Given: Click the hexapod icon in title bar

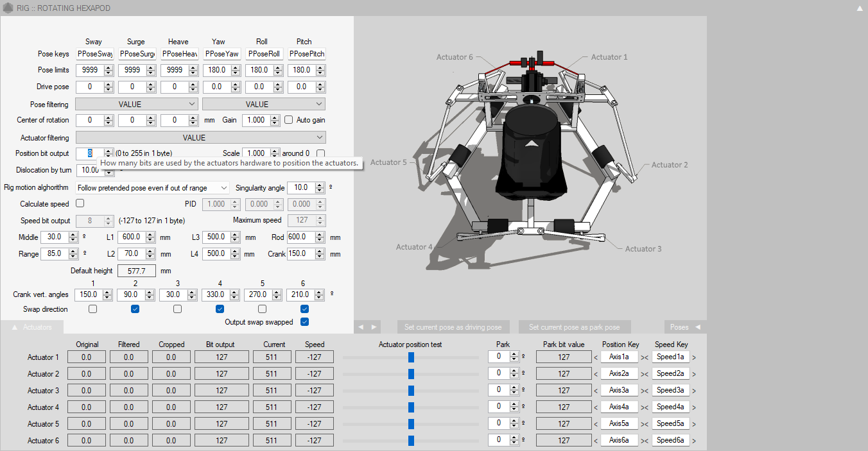Looking at the screenshot, I should click(8, 8).
